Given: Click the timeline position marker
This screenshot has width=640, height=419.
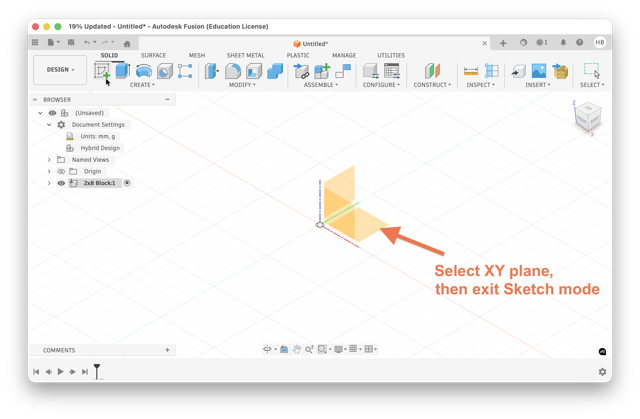Looking at the screenshot, I should click(97, 371).
